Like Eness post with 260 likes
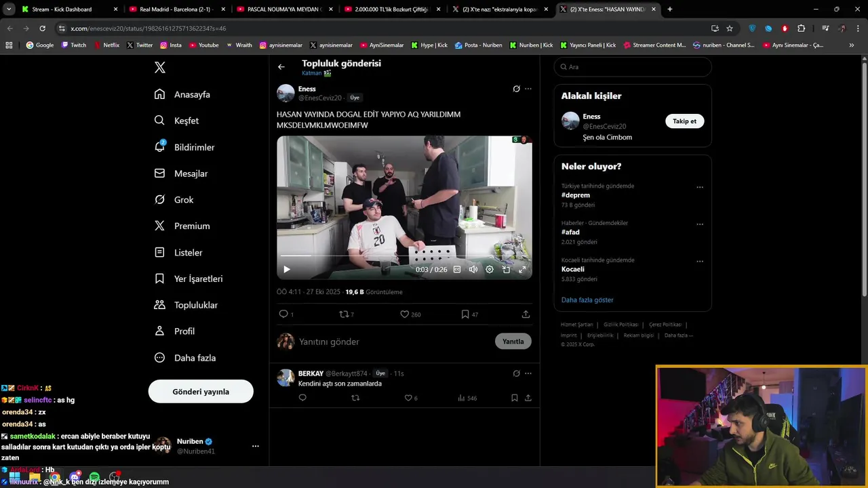868x488 pixels. tap(410, 314)
